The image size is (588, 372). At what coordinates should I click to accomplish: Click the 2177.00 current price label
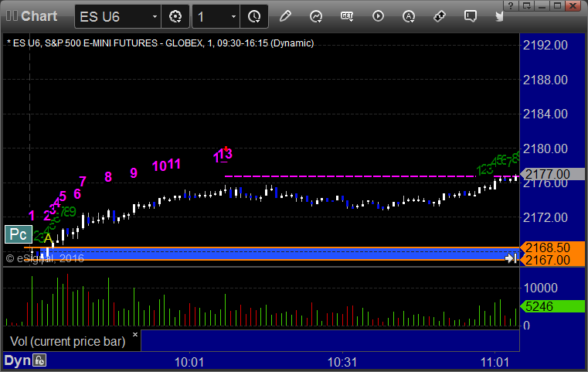tap(547, 174)
